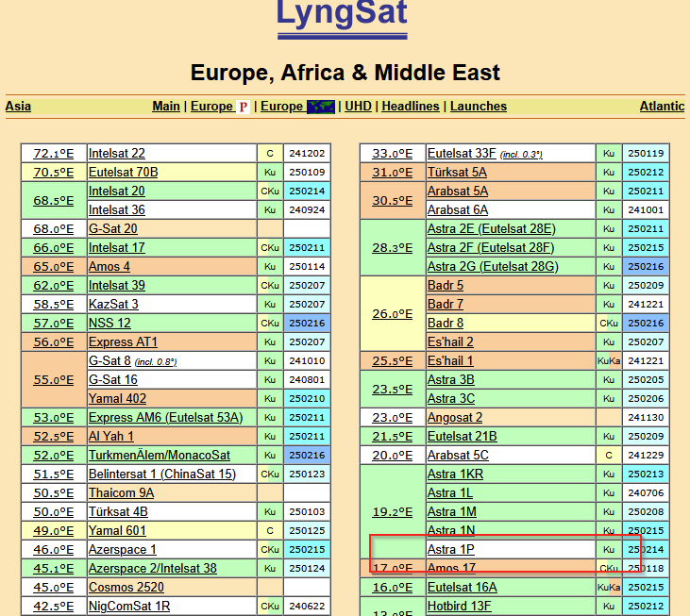This screenshot has height=616, width=690.
Task: Open the TurkmenÄlem/MonacoSat link
Action: (x=160, y=456)
